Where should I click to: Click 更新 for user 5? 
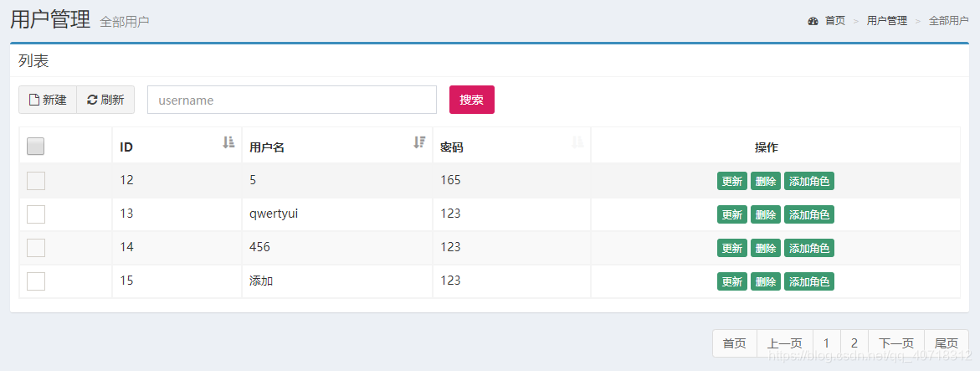tap(732, 181)
